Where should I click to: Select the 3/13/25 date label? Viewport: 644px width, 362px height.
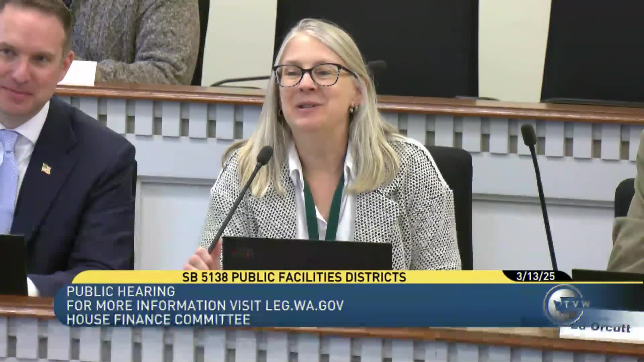(x=535, y=277)
